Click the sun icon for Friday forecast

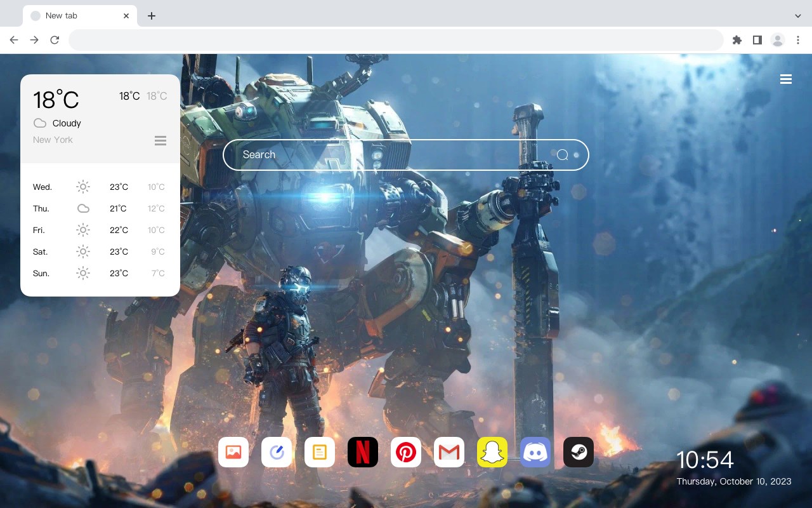click(83, 230)
